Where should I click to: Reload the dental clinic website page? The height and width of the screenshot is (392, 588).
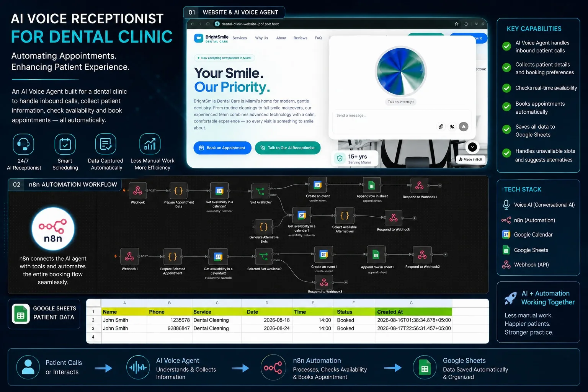click(x=208, y=24)
